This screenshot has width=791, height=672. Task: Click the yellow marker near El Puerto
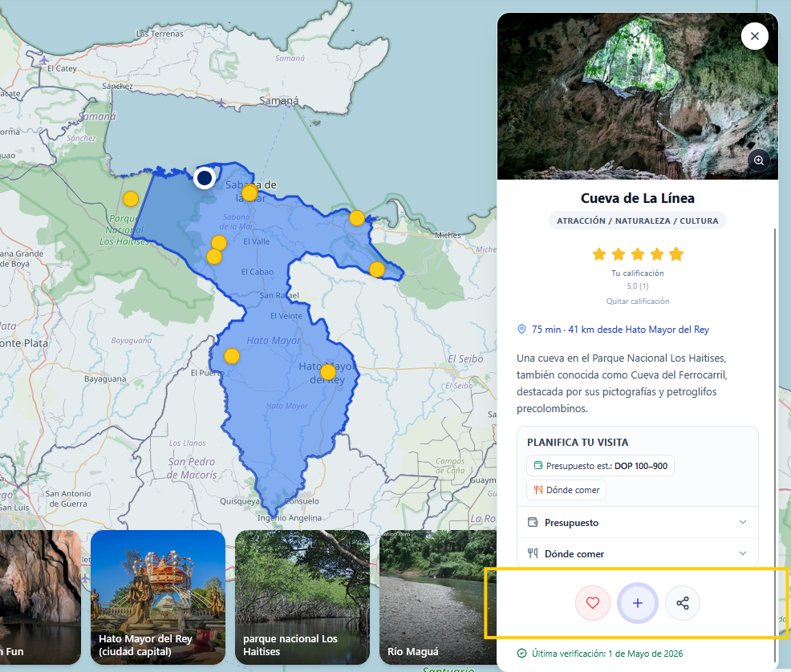coord(232,356)
